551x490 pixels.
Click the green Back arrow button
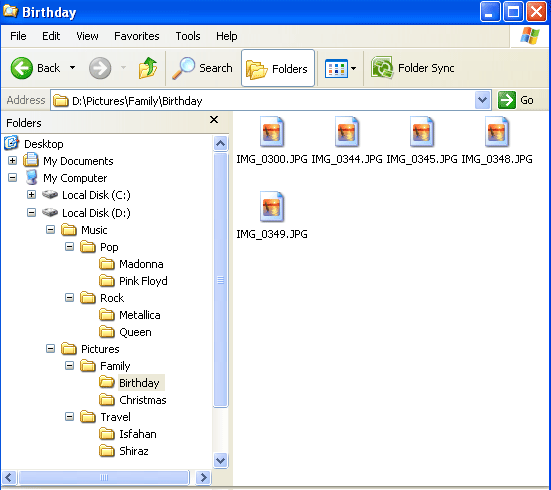(22, 68)
